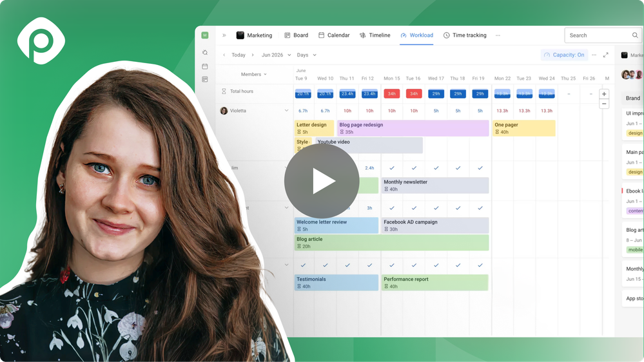Viewport: 644px width, 362px height.
Task: Click the black Marketing project icon beside Board tab
Action: (240, 35)
